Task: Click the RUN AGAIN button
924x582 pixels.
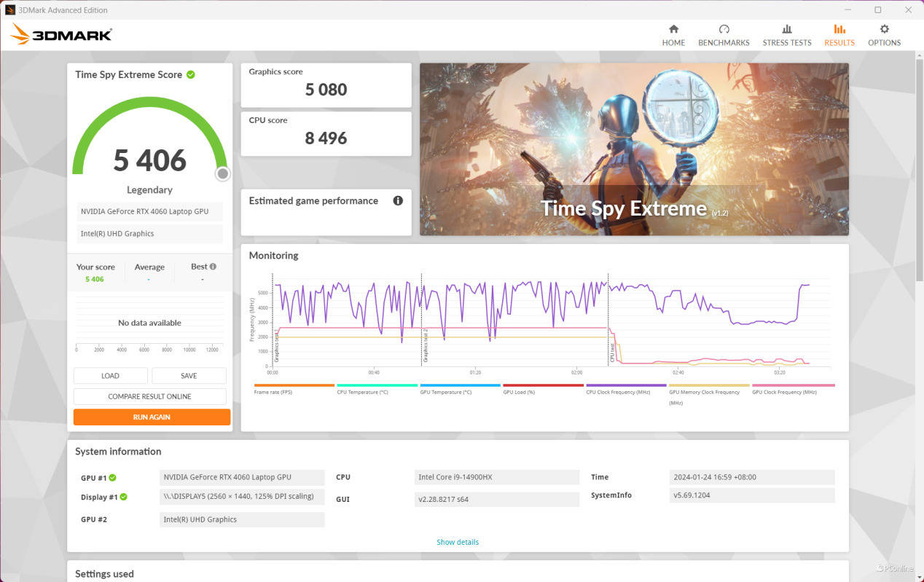Action: 152,417
